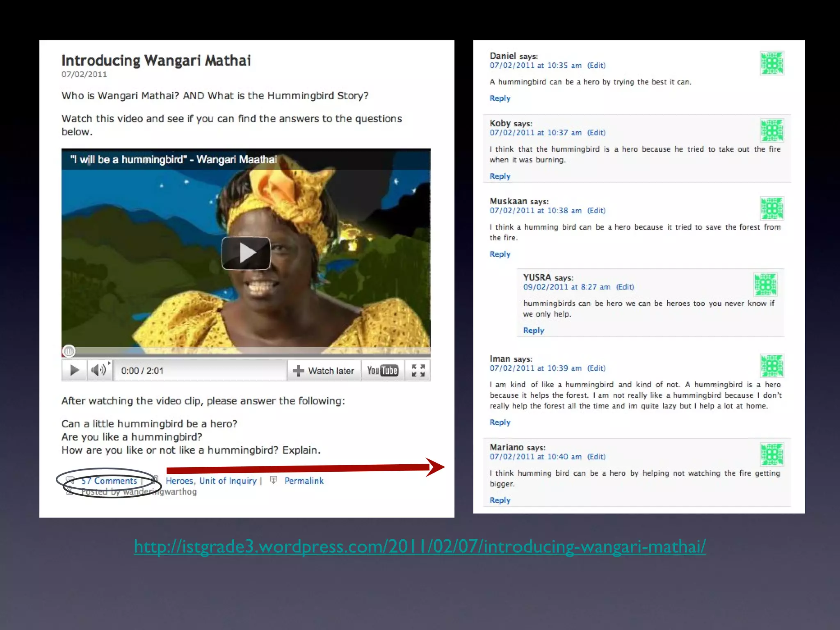Open the Unit of Inquiry category link

tap(228, 481)
